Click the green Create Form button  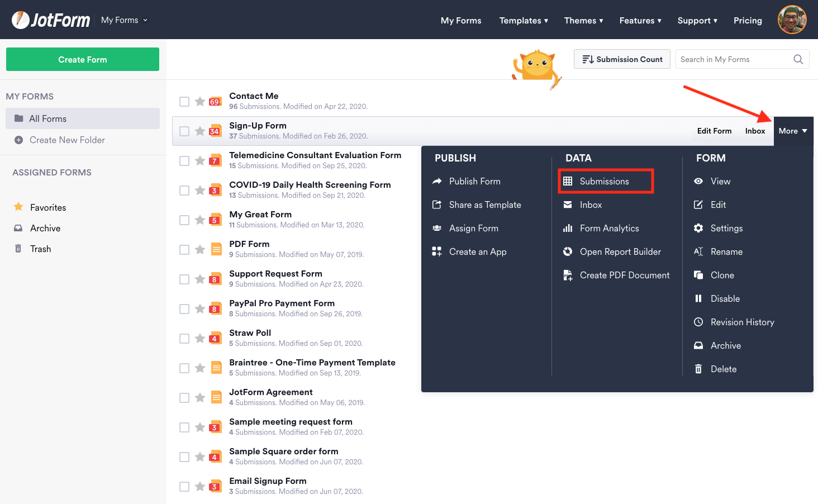83,59
